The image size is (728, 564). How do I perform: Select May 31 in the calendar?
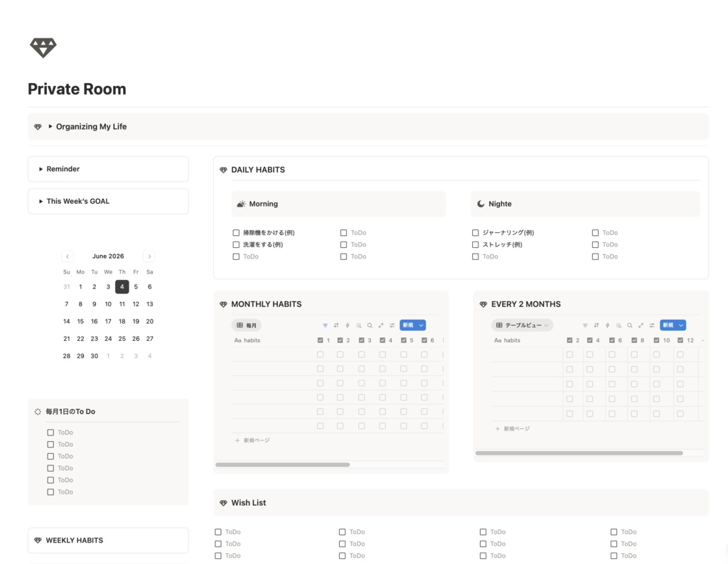(x=66, y=287)
